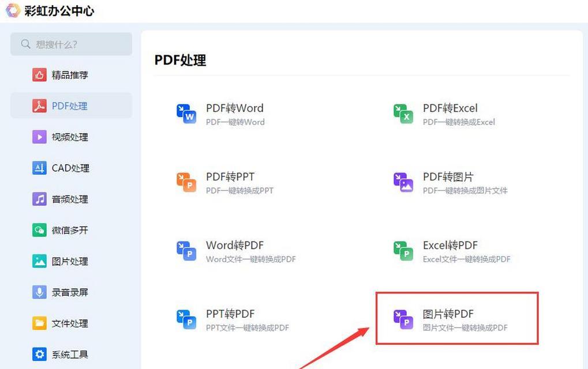The width and height of the screenshot is (588, 369).
Task: Click the PDF处理 page heading
Action: tap(181, 60)
